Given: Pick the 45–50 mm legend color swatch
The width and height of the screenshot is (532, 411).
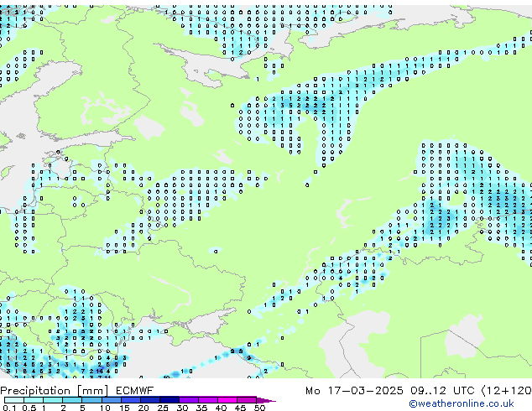Looking at the screenshot, I should click(x=247, y=400).
